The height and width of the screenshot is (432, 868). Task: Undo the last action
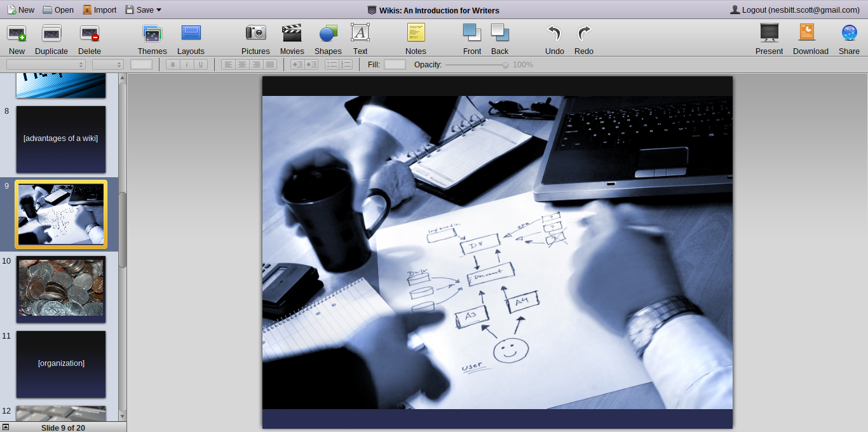553,38
